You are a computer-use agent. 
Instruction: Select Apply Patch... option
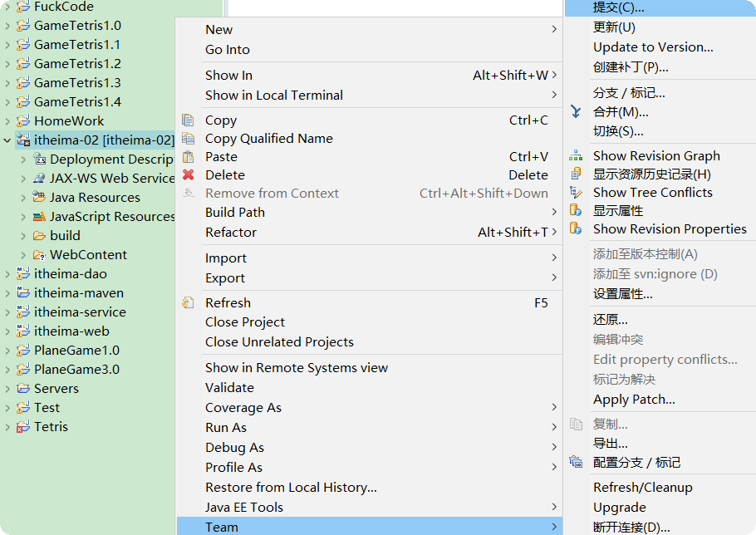click(660, 399)
